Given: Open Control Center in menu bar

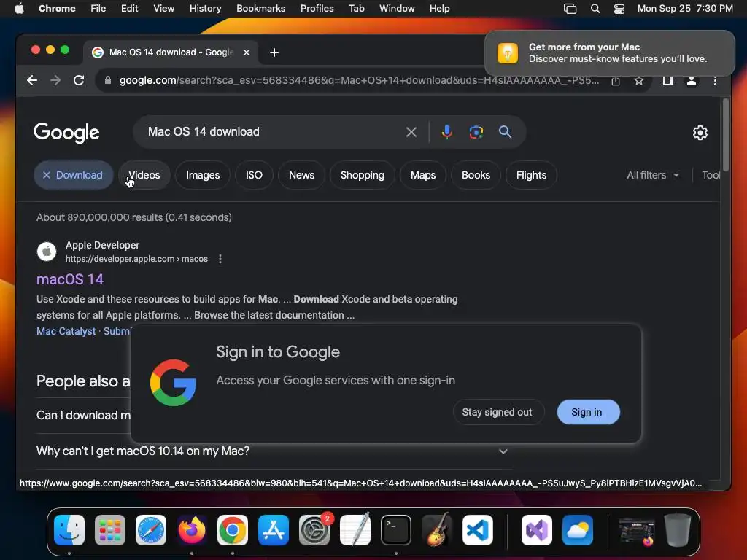Looking at the screenshot, I should click(x=619, y=9).
